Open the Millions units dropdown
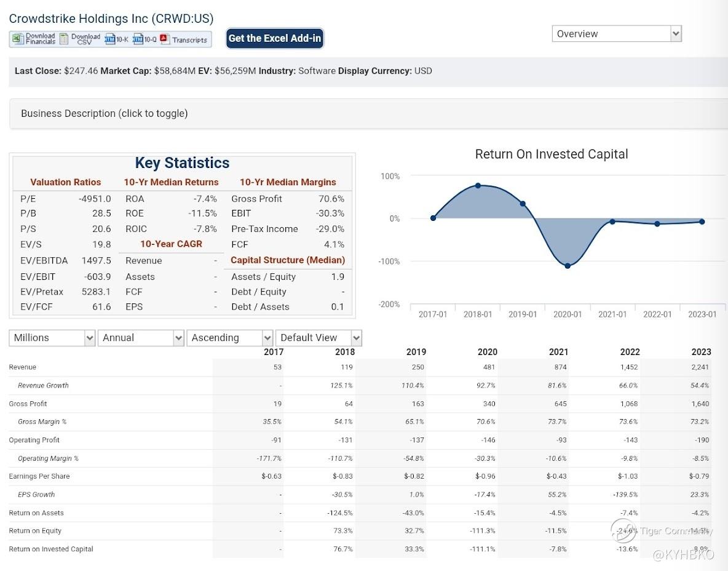Screen dimensions: 728x571 (52, 338)
